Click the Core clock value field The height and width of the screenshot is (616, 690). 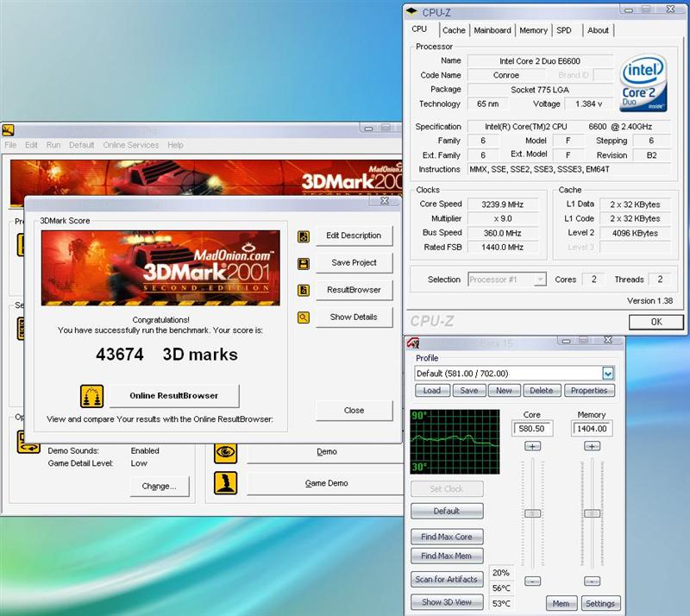click(x=532, y=429)
